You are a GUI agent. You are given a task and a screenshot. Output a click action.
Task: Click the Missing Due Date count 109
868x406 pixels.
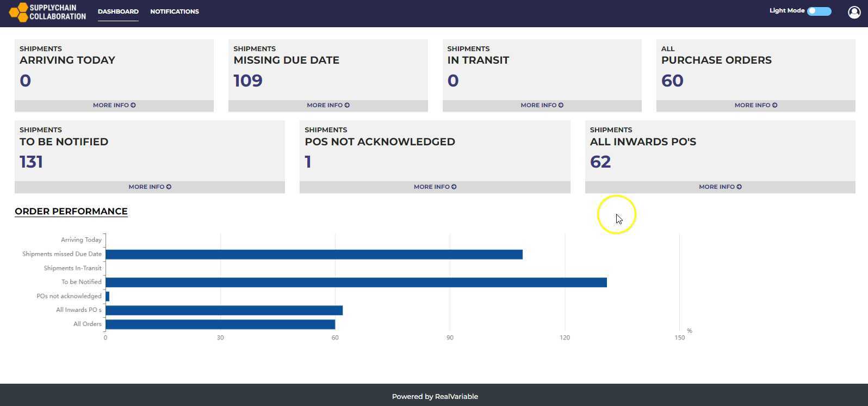248,81
